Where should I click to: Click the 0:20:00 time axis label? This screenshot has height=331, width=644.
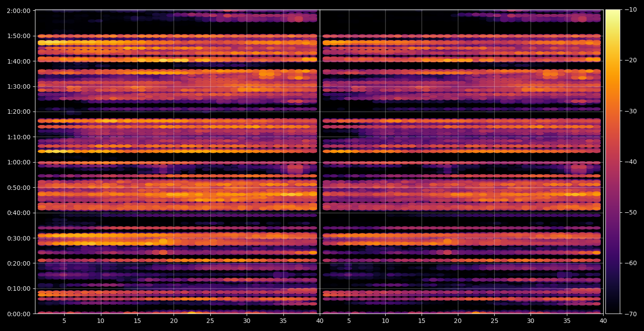click(19, 263)
